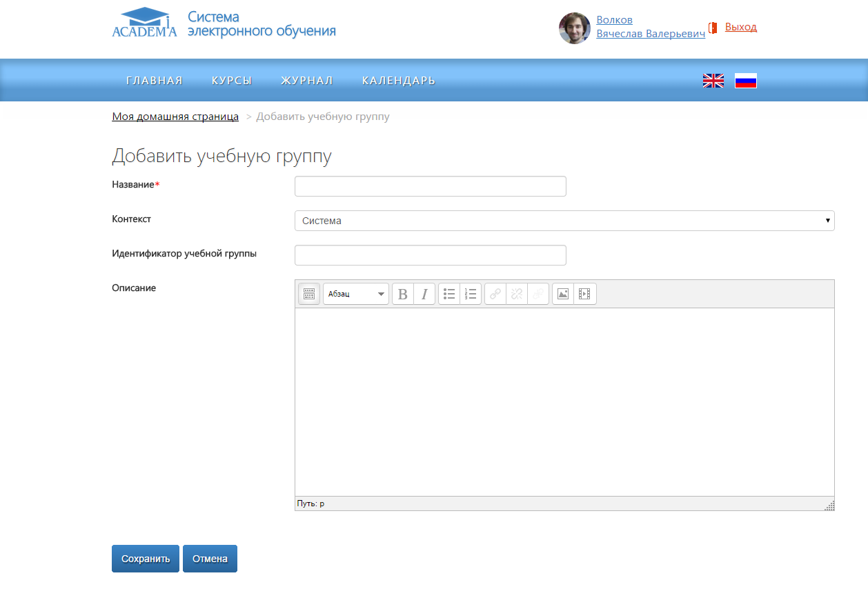Switch language to English via UK flag
The width and height of the screenshot is (868, 589).
point(713,81)
